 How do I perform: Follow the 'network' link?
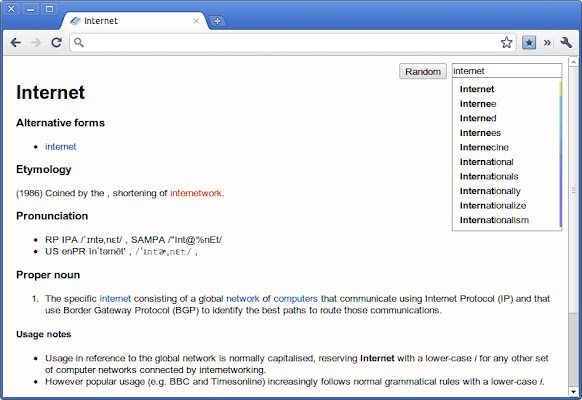pos(243,299)
